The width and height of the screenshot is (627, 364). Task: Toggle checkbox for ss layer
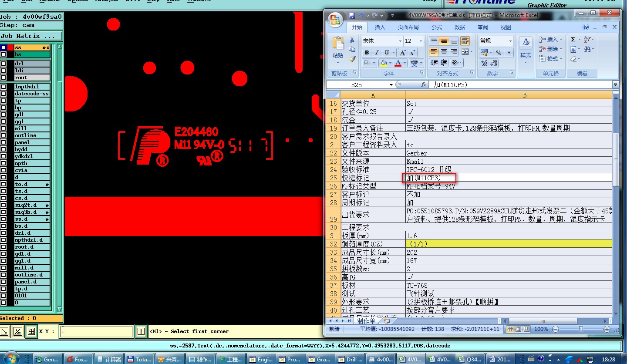(3, 47)
